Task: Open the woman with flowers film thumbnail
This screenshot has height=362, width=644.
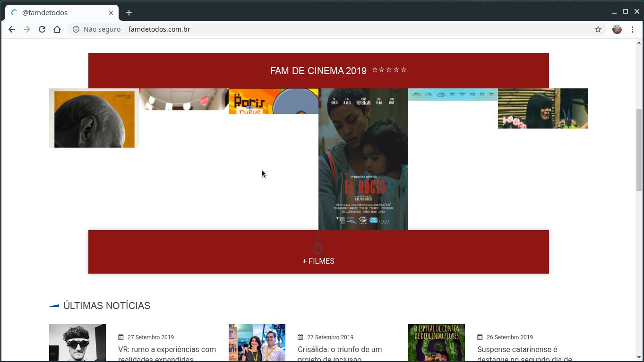Action: [x=543, y=108]
